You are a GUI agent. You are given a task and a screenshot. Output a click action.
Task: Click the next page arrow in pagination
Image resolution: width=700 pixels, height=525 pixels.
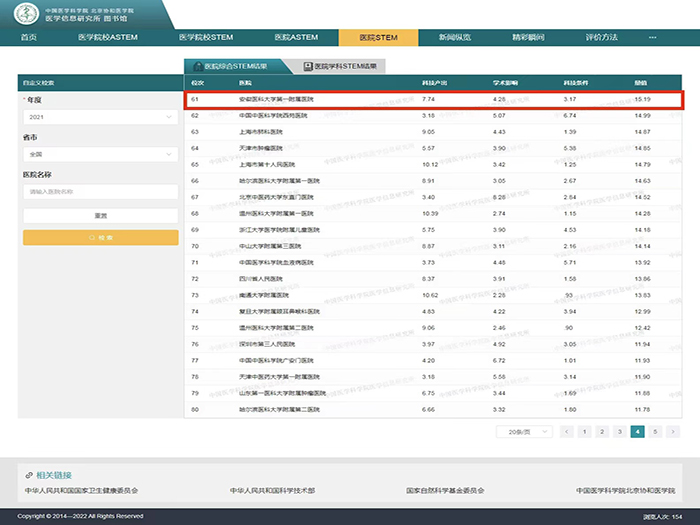coord(673,432)
